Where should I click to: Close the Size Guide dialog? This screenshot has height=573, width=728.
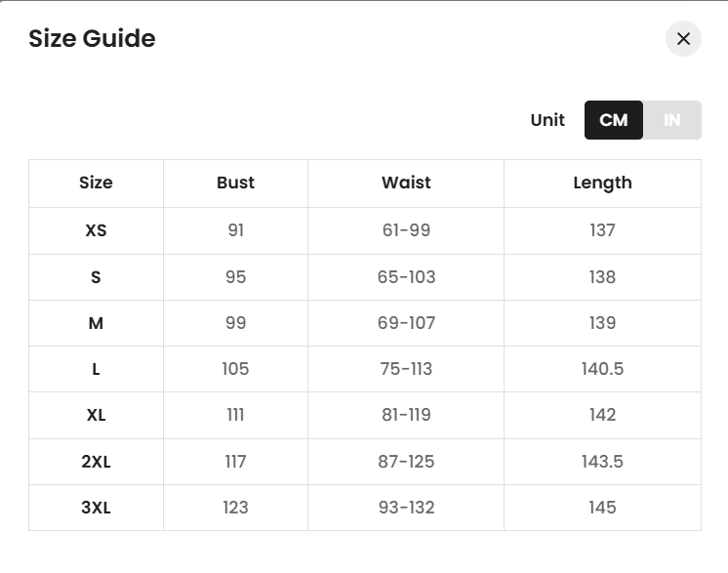click(x=683, y=39)
